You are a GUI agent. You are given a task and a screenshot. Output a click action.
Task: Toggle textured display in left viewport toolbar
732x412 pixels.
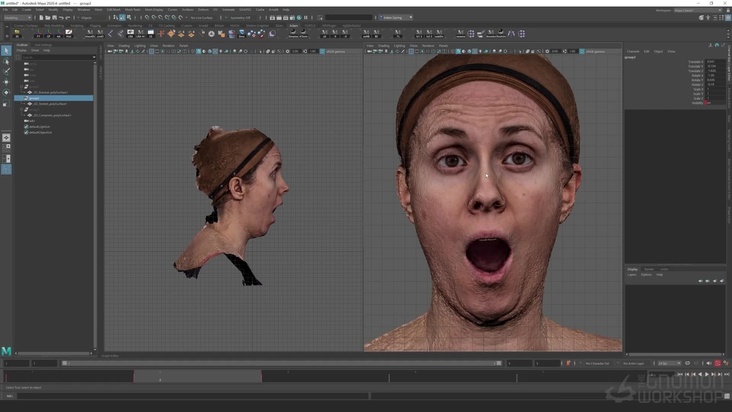215,51
